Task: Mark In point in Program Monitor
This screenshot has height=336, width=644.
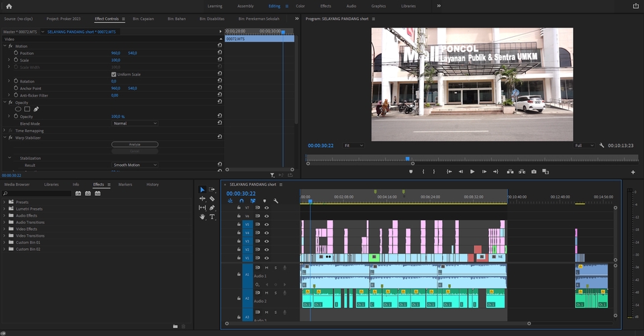Action: click(423, 172)
